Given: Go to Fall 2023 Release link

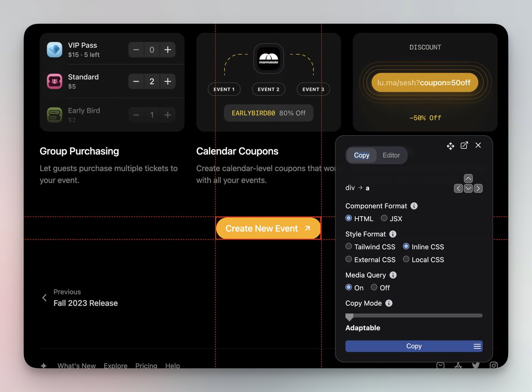Looking at the screenshot, I should (86, 303).
